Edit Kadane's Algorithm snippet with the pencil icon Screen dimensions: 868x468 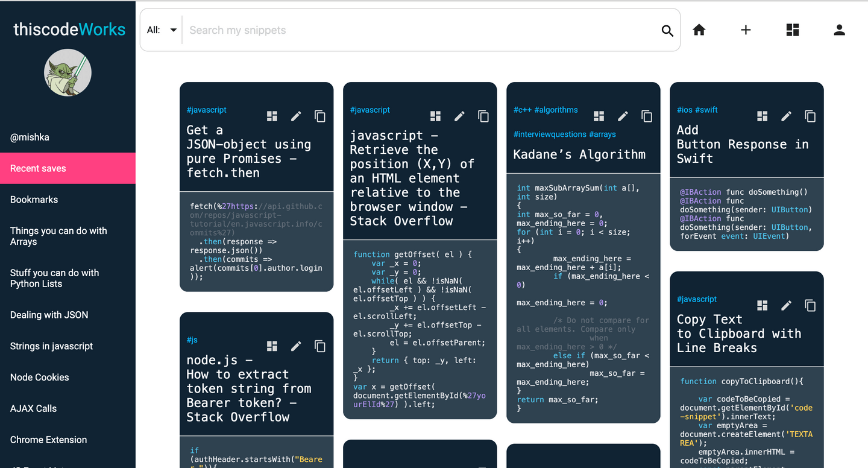click(x=623, y=116)
